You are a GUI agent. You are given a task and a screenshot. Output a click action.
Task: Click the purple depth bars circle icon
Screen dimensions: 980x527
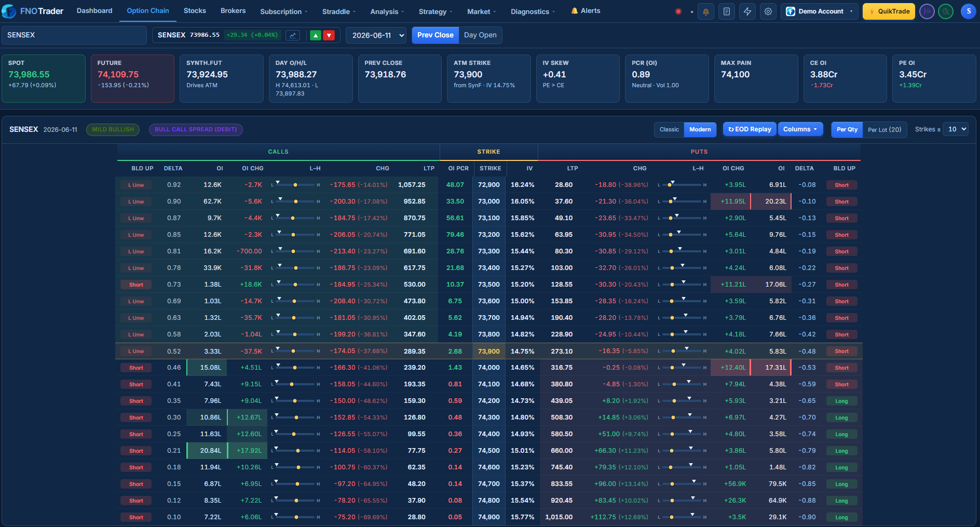click(927, 11)
